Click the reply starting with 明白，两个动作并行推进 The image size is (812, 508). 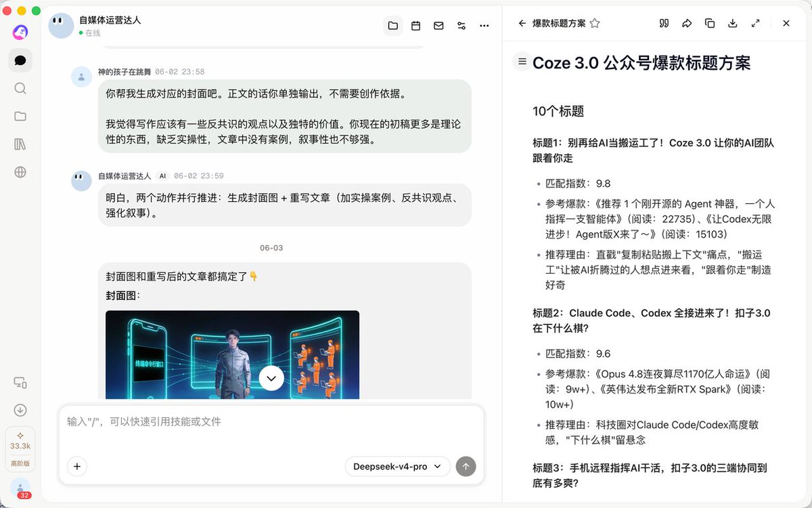(284, 205)
